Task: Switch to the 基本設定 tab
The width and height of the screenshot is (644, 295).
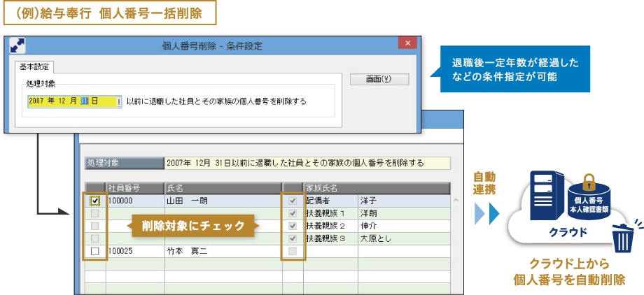Action: coord(34,66)
